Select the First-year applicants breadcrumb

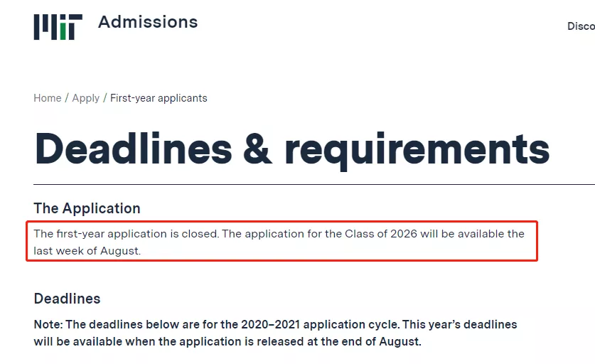pos(159,98)
